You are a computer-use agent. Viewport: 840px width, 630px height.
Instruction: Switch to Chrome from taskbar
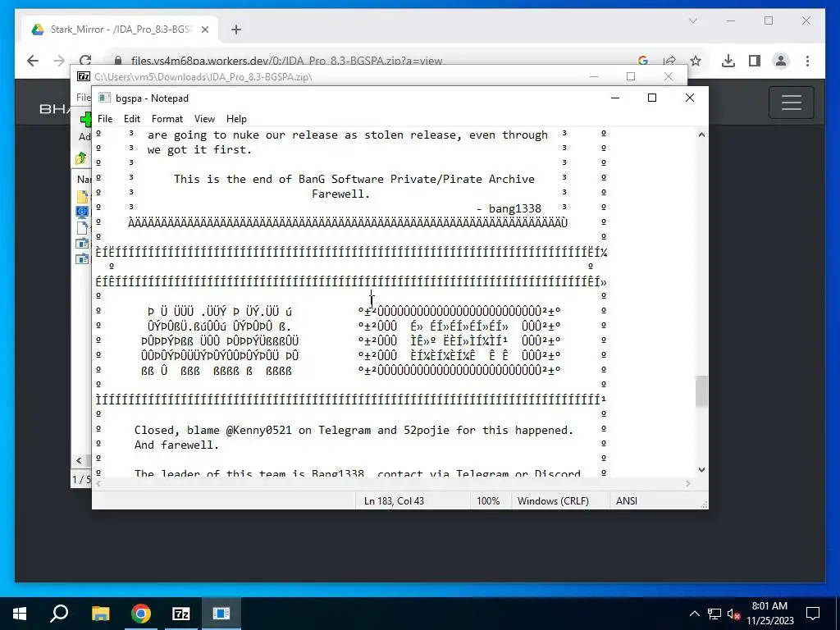[x=141, y=614]
